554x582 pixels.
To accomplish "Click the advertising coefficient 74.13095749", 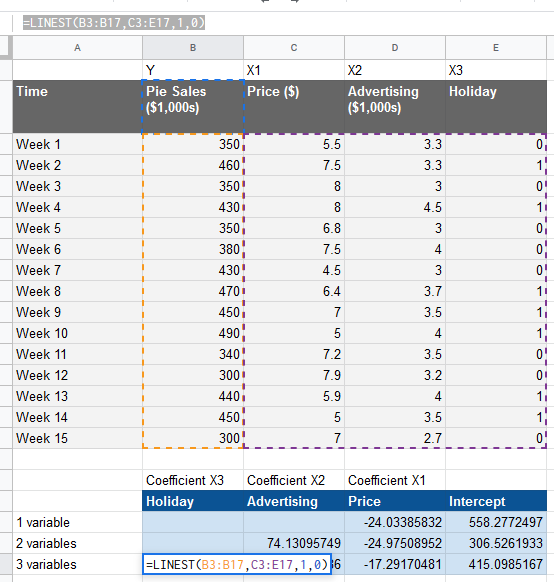I will (294, 543).
